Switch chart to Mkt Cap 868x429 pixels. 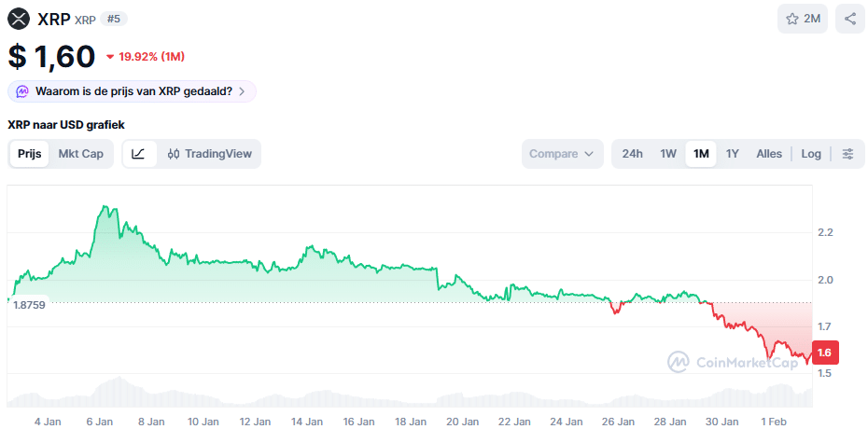[80, 154]
